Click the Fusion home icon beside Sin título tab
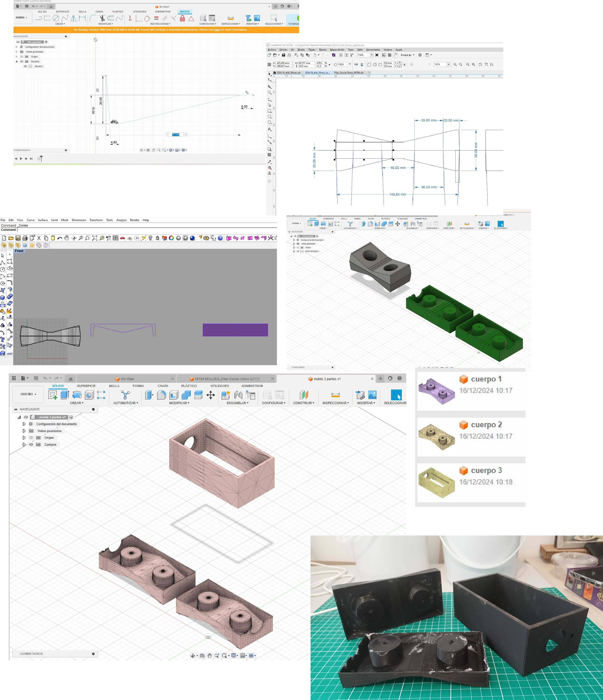The image size is (603, 700). (71, 379)
